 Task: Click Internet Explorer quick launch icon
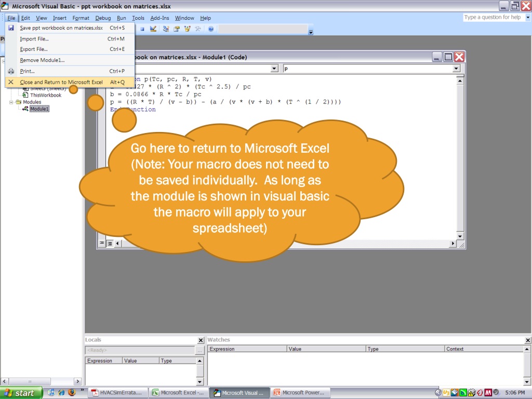click(x=61, y=393)
